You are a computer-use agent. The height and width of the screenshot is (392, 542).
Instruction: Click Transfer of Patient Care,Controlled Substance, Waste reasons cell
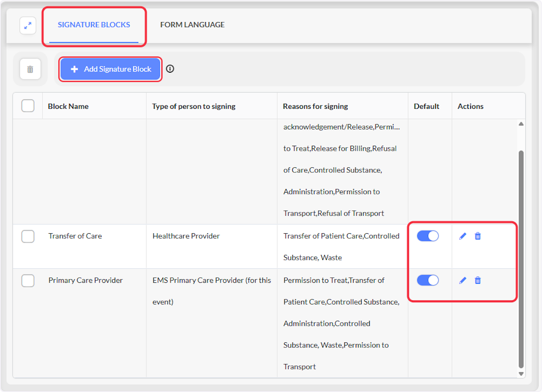click(x=341, y=247)
